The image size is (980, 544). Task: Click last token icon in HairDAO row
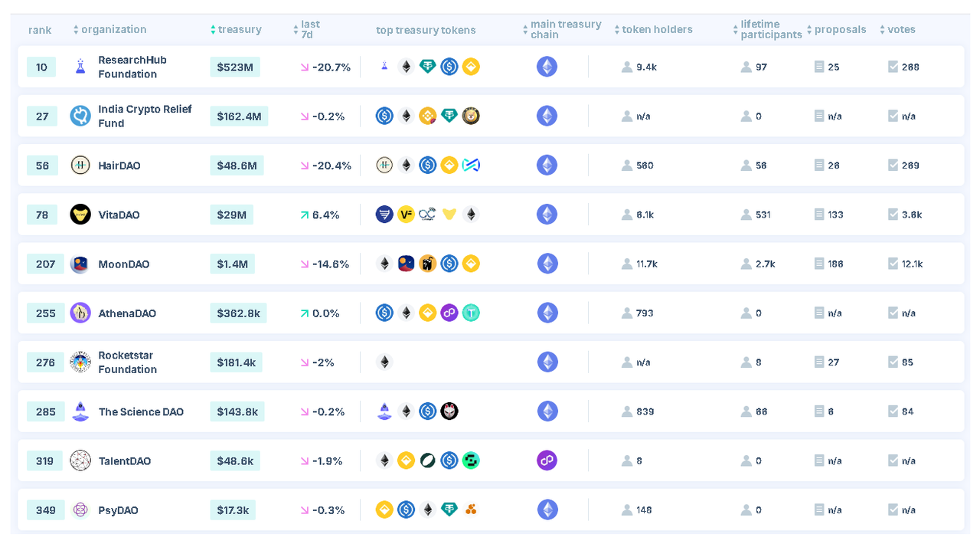coord(471,165)
